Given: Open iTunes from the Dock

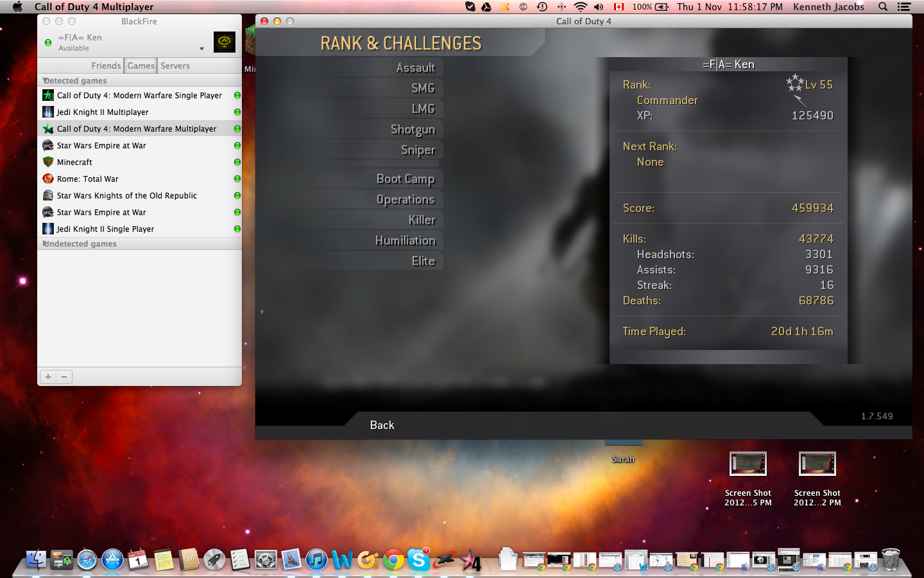Looking at the screenshot, I should coord(316,560).
